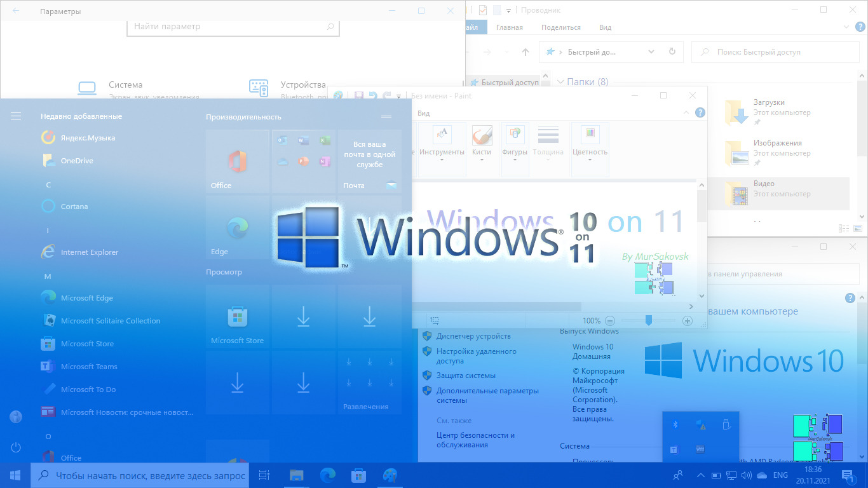Click the Explorer up-arrow navigation button
The width and height of the screenshot is (868, 488).
coord(525,52)
